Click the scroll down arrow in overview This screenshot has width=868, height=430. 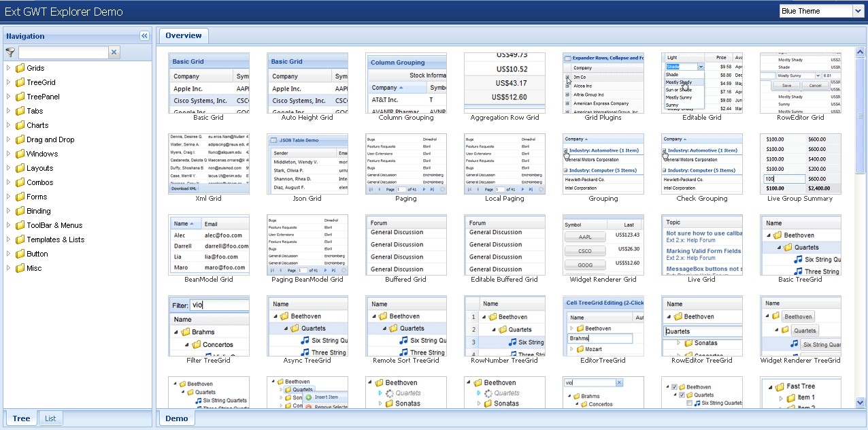[861, 403]
